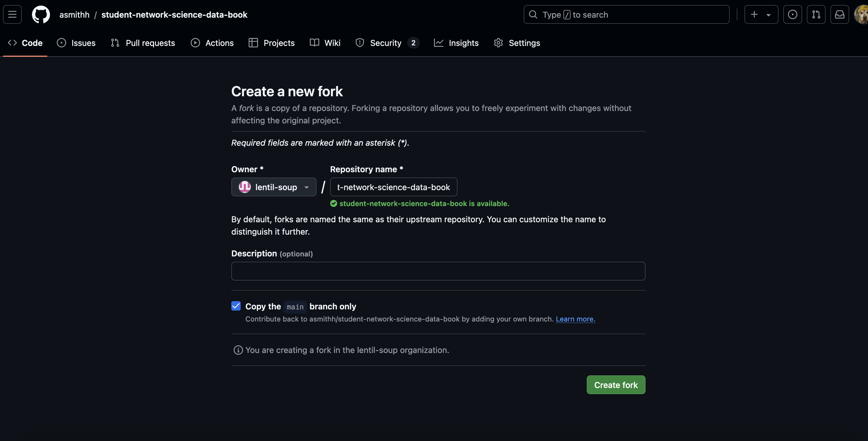Open the issues icon in header
Viewport: 868px width, 441px height.
(792, 14)
